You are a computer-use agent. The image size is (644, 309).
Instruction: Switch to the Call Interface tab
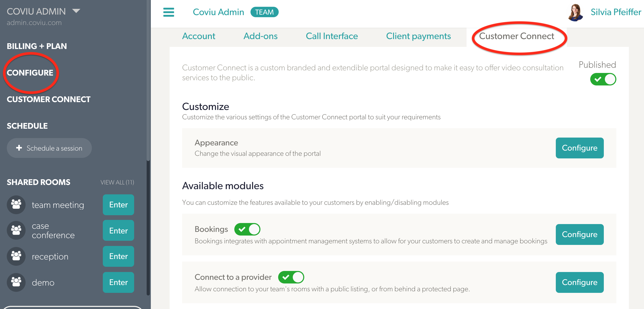tap(332, 36)
